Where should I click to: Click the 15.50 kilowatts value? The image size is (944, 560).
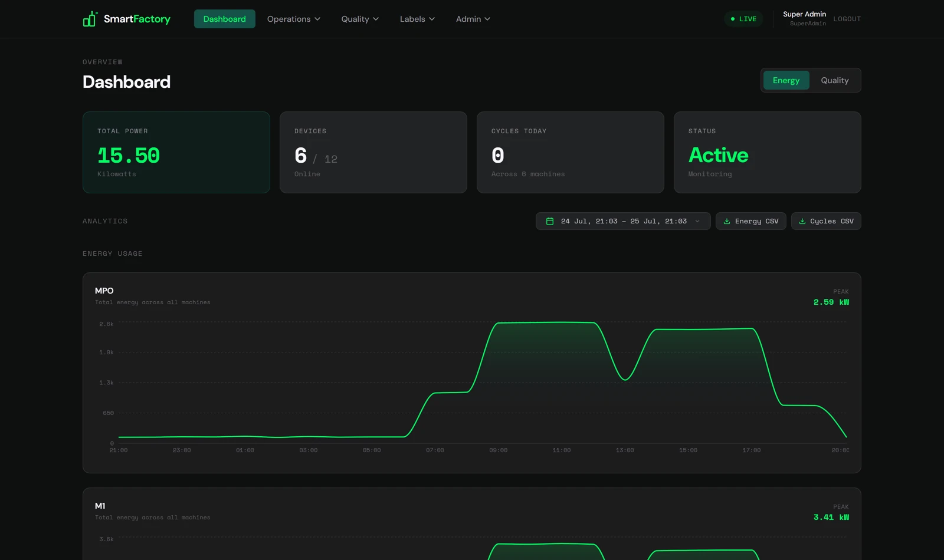point(129,156)
